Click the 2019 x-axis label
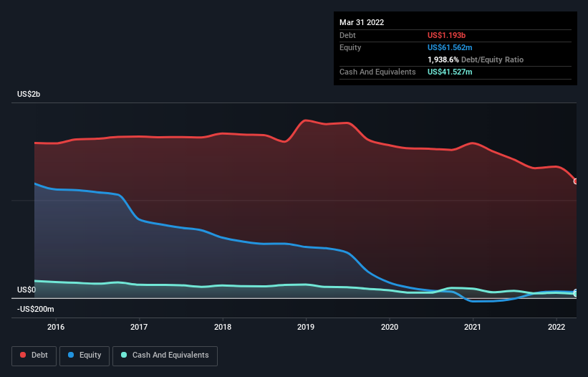The width and height of the screenshot is (588, 377). coord(306,327)
